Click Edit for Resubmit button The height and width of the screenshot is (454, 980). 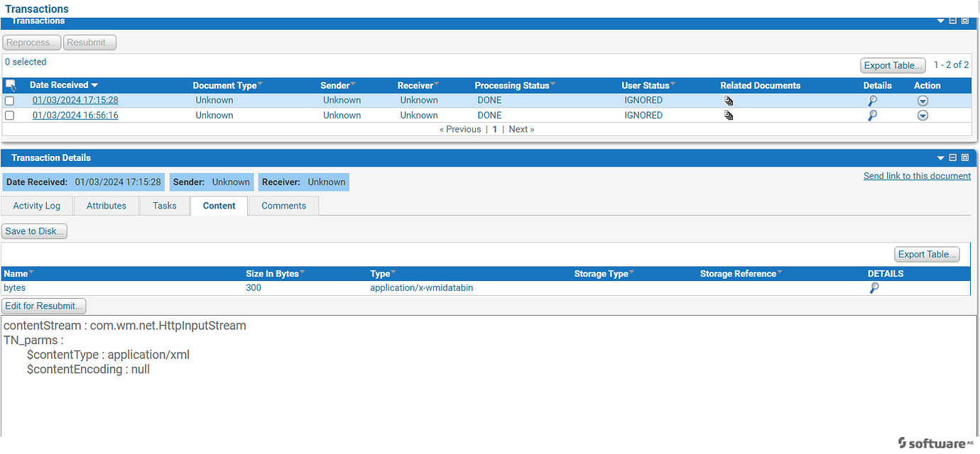click(x=43, y=306)
